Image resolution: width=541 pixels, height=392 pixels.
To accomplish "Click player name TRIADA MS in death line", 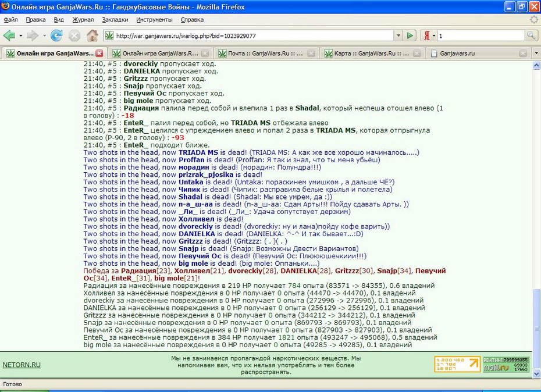I will pos(198,152).
